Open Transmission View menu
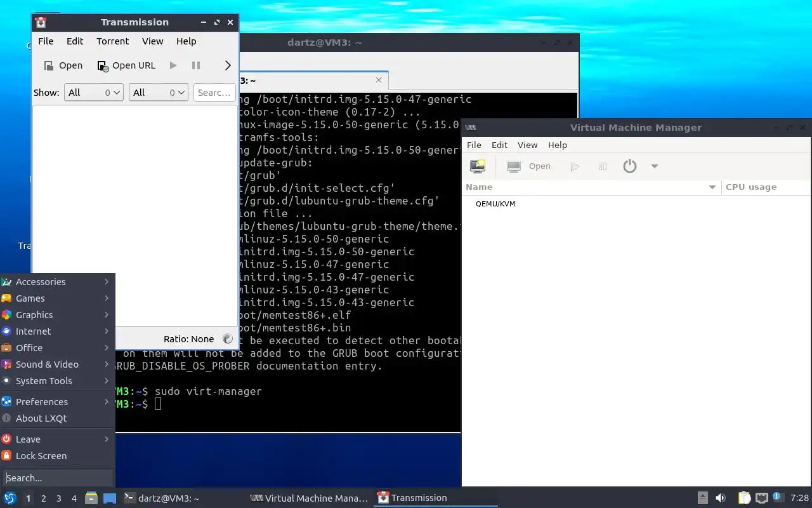The image size is (812, 508). [x=152, y=41]
